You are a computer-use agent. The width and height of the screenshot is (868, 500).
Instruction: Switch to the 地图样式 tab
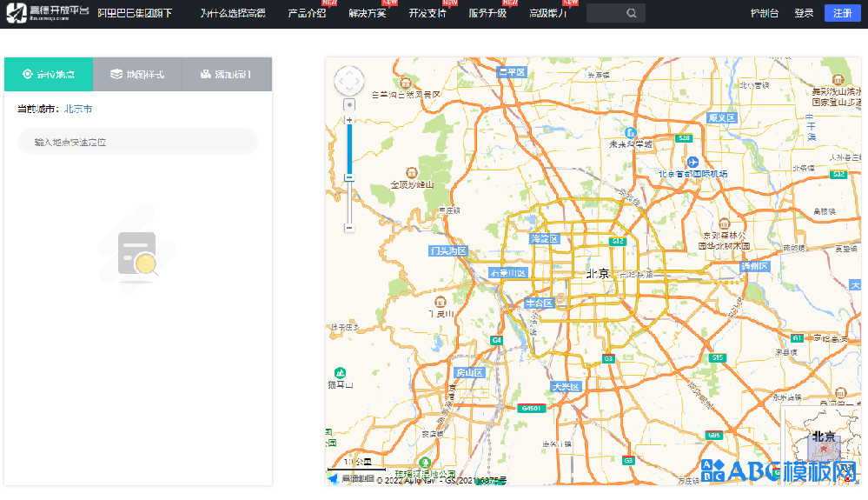[x=137, y=74]
